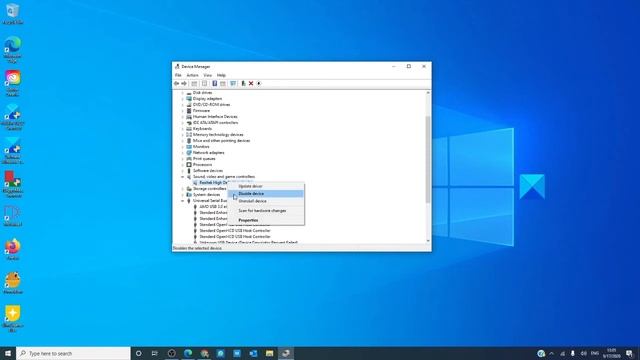Expand the Disk drives node

[x=182, y=93]
